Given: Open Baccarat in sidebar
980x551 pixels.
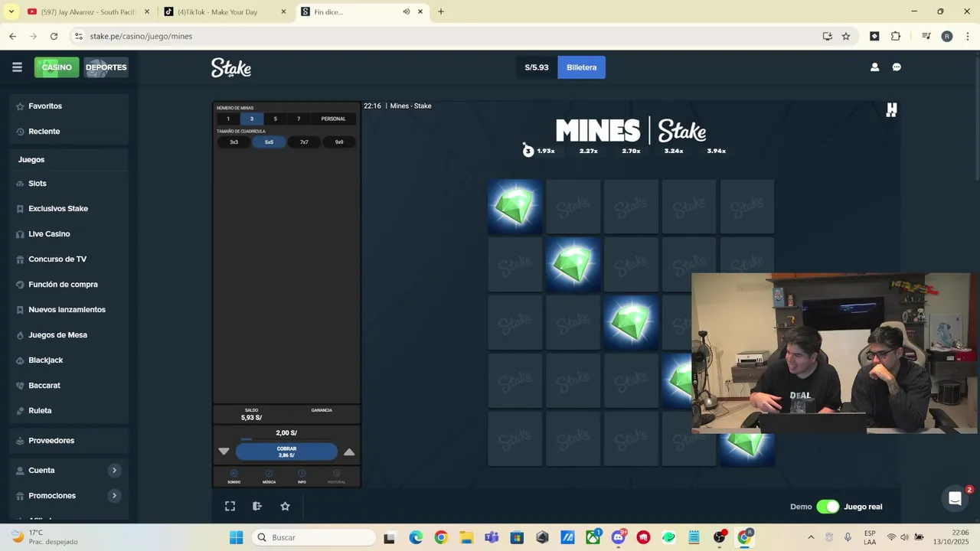Looking at the screenshot, I should pos(44,386).
